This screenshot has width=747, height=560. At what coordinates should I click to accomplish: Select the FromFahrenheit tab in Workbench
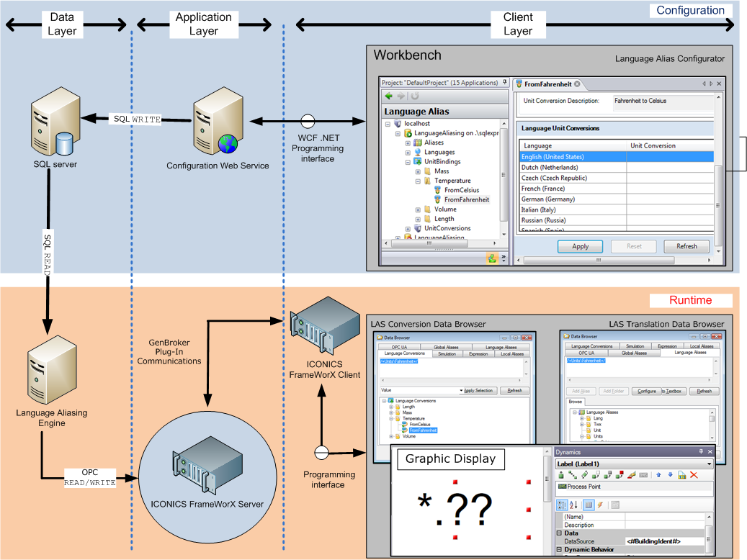click(547, 83)
